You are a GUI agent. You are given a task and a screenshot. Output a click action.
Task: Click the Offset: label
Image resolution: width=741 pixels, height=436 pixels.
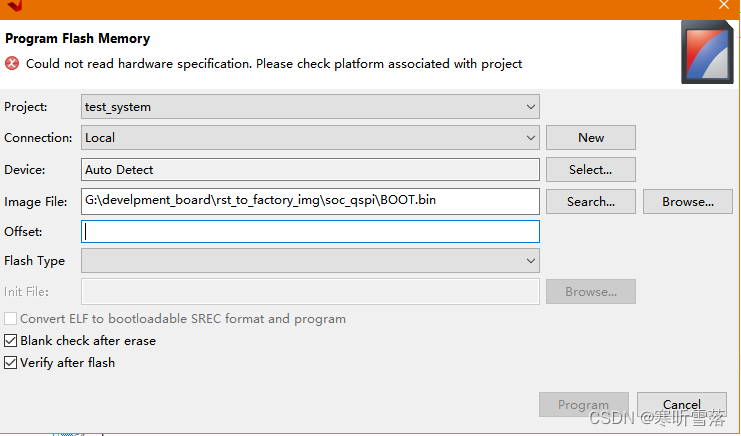click(x=23, y=231)
